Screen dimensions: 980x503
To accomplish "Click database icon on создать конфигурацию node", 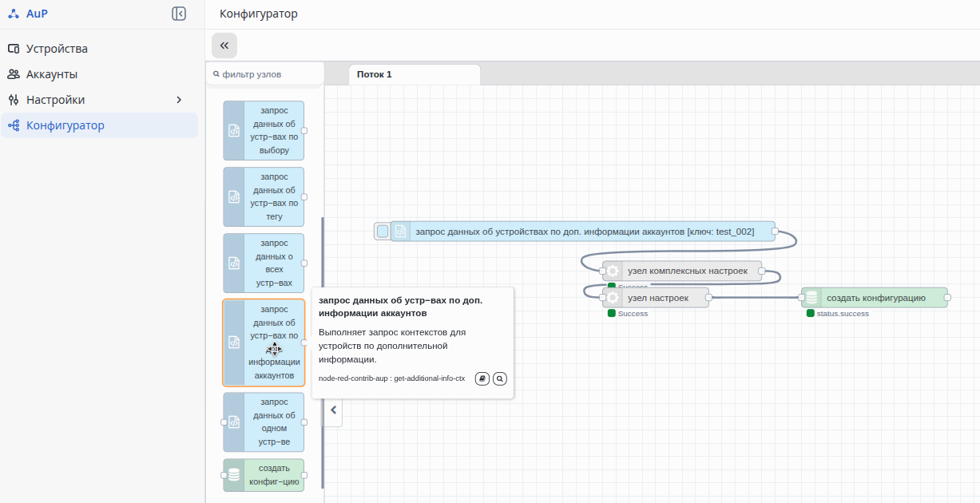I will (811, 298).
